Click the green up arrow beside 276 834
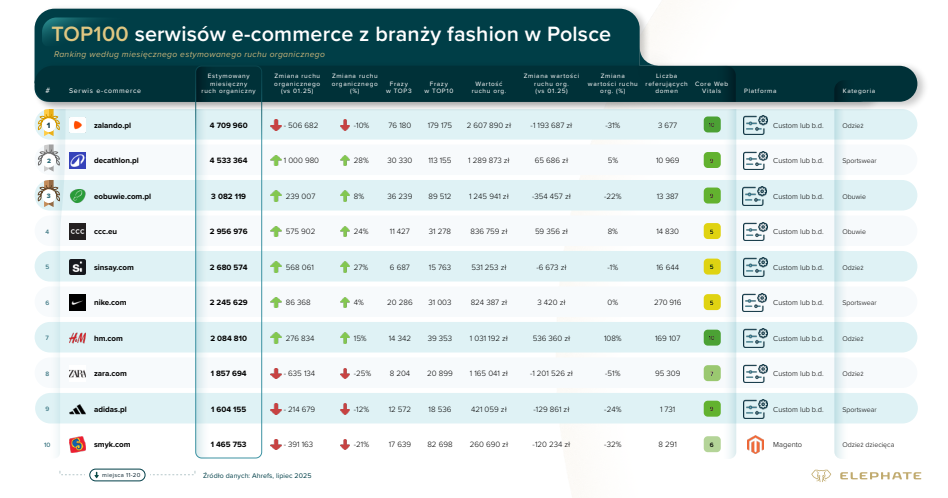The height and width of the screenshot is (498, 948). [276, 338]
